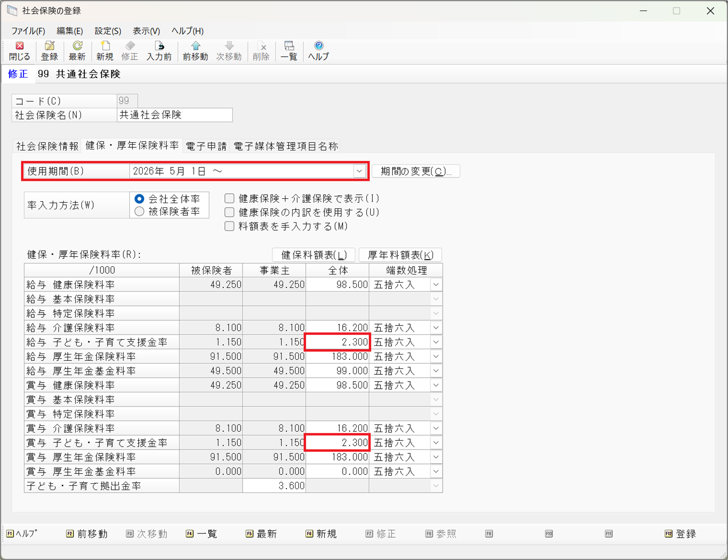Click the 社会保険名 input field
The width and height of the screenshot is (728, 560).
(x=175, y=115)
